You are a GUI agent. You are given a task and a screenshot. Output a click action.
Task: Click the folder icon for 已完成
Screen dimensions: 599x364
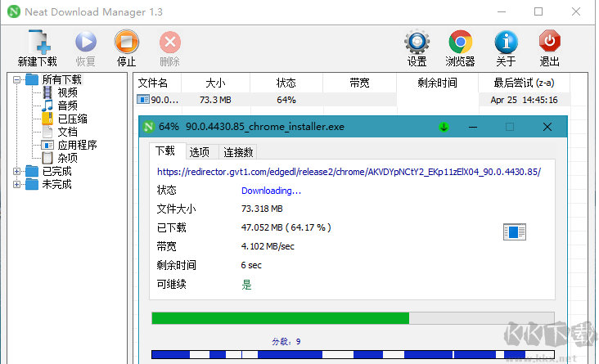32,172
